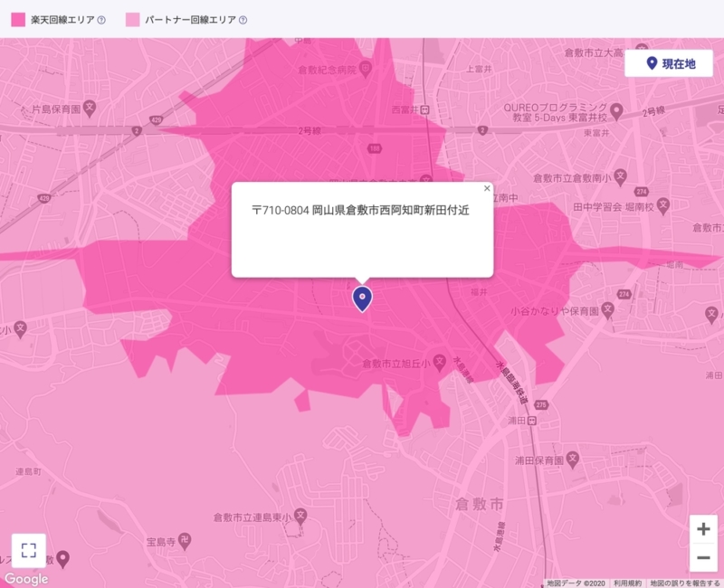Select 浦田保育園 school marker
This screenshot has width=724, height=588.
click(x=573, y=460)
